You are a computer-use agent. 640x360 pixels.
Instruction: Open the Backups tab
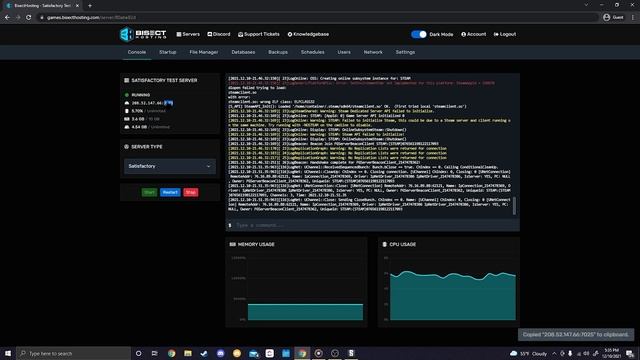278,52
